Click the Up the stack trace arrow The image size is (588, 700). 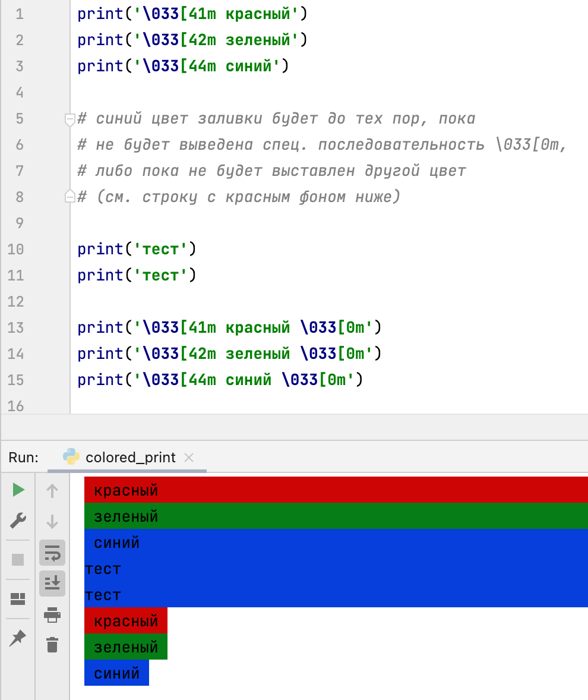click(52, 491)
